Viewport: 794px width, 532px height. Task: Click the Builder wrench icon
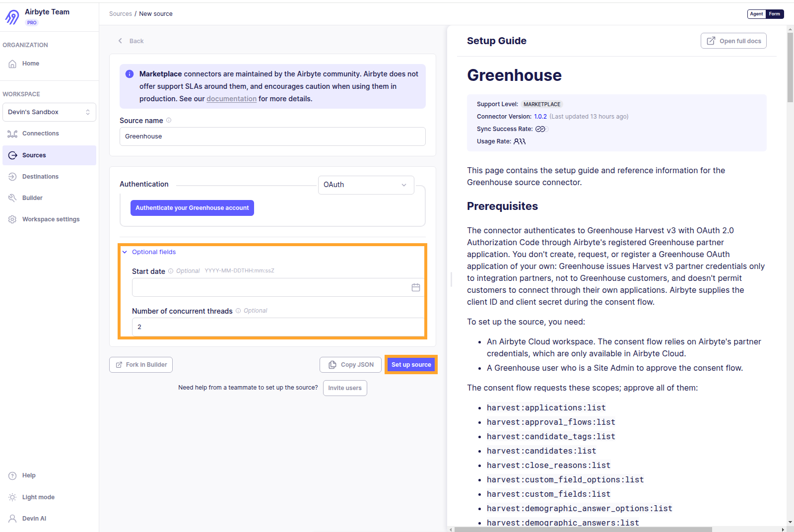12,198
